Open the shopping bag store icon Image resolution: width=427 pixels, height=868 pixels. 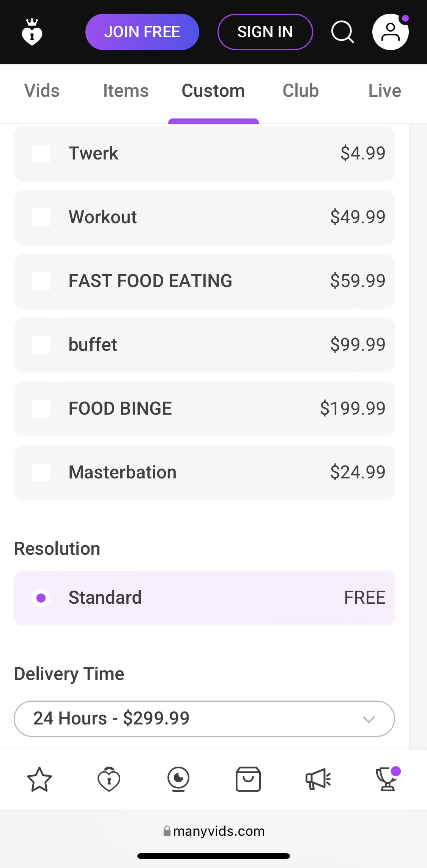point(248,779)
